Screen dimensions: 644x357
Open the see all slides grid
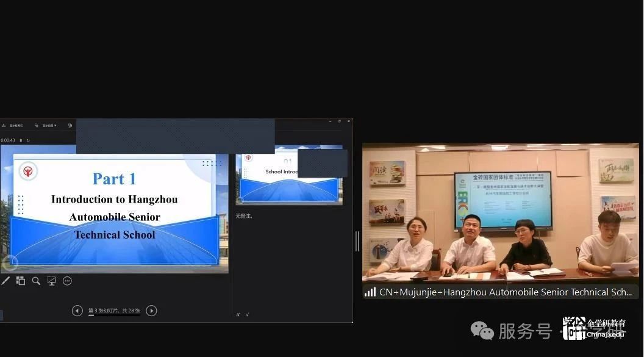coord(21,281)
